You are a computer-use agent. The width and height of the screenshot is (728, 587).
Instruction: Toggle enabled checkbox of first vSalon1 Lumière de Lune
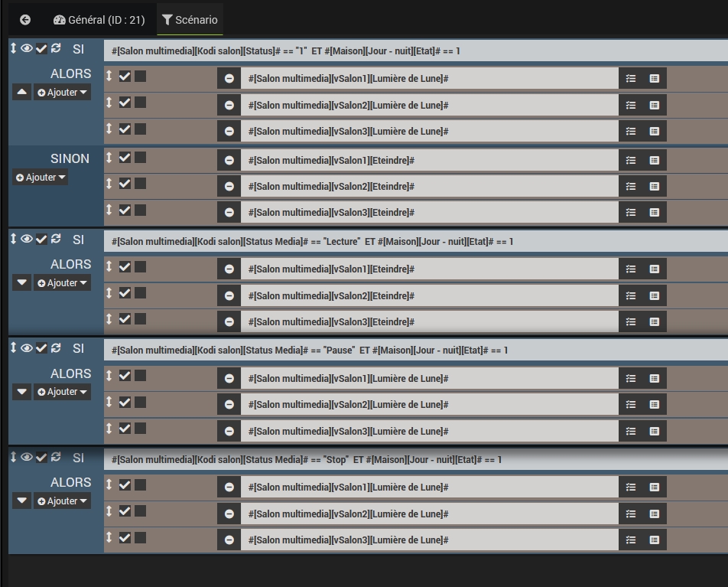pyautogui.click(x=125, y=77)
